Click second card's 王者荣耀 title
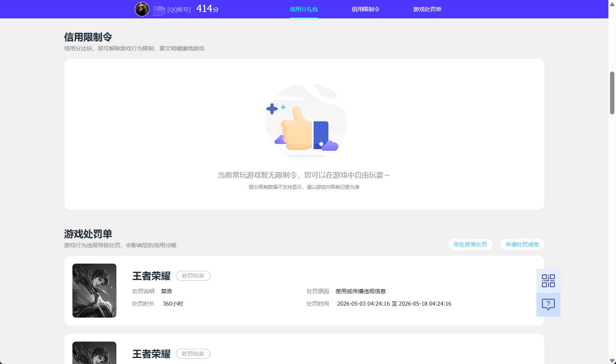Viewport: 616px width, 364px height. pos(151,354)
